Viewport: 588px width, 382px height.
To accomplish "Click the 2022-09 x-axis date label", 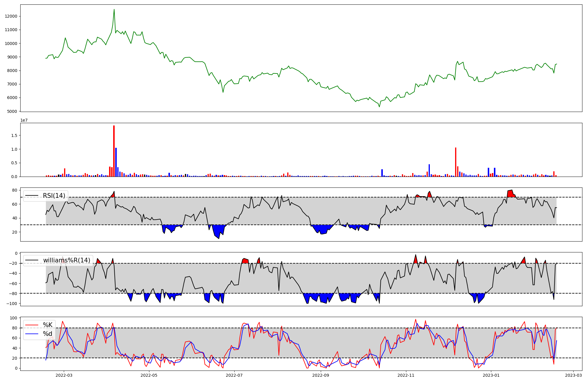I will 320,375.
